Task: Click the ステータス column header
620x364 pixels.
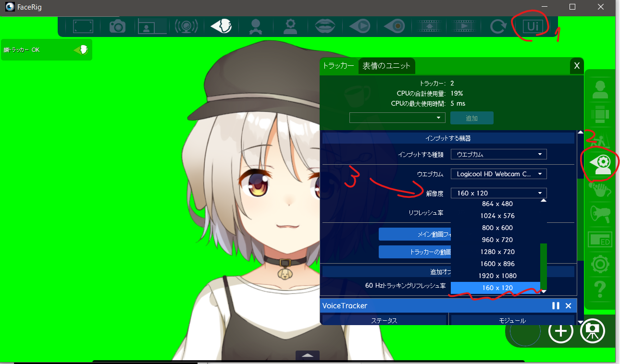Action: 384,320
